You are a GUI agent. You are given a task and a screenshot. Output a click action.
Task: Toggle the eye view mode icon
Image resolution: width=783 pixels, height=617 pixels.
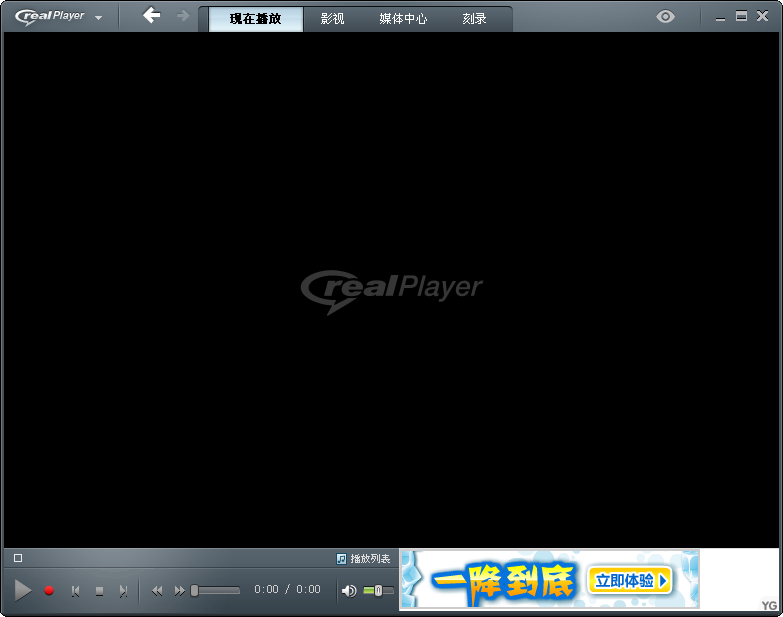(665, 16)
